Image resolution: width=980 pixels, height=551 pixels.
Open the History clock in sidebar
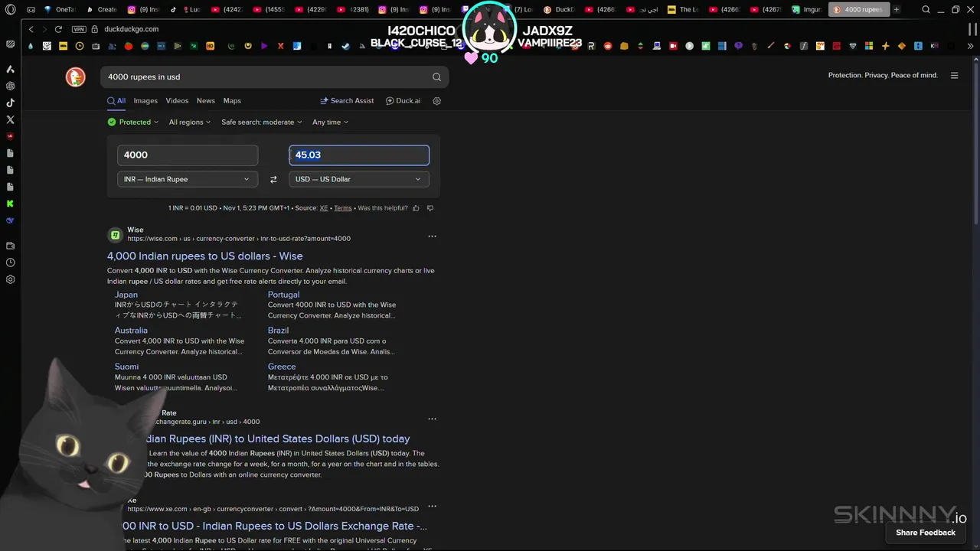(11, 262)
